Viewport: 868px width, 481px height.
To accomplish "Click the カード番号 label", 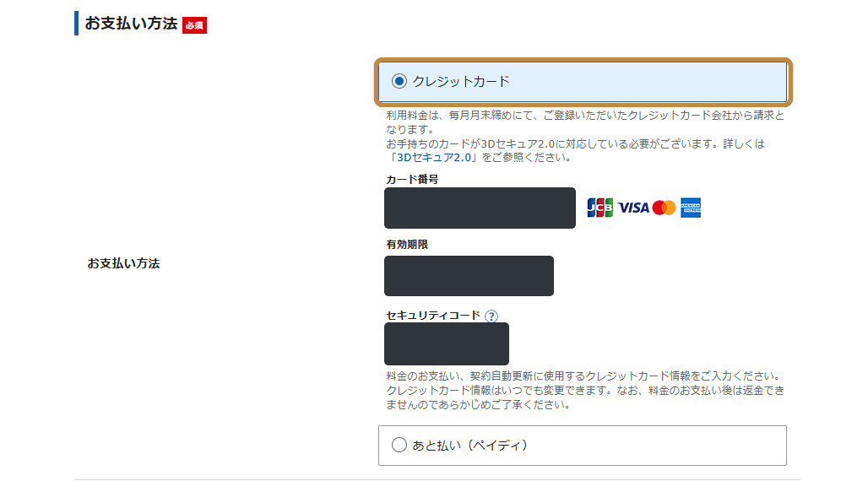I will click(x=412, y=180).
